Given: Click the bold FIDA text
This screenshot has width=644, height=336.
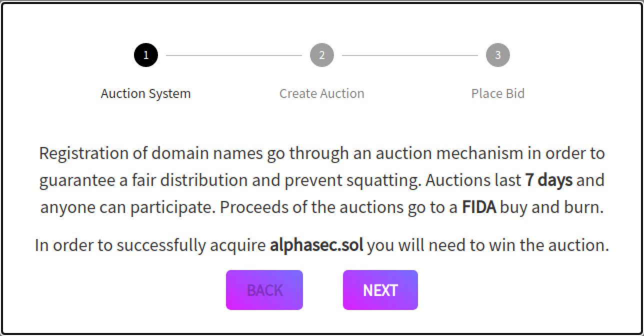Looking at the screenshot, I should (481, 206).
